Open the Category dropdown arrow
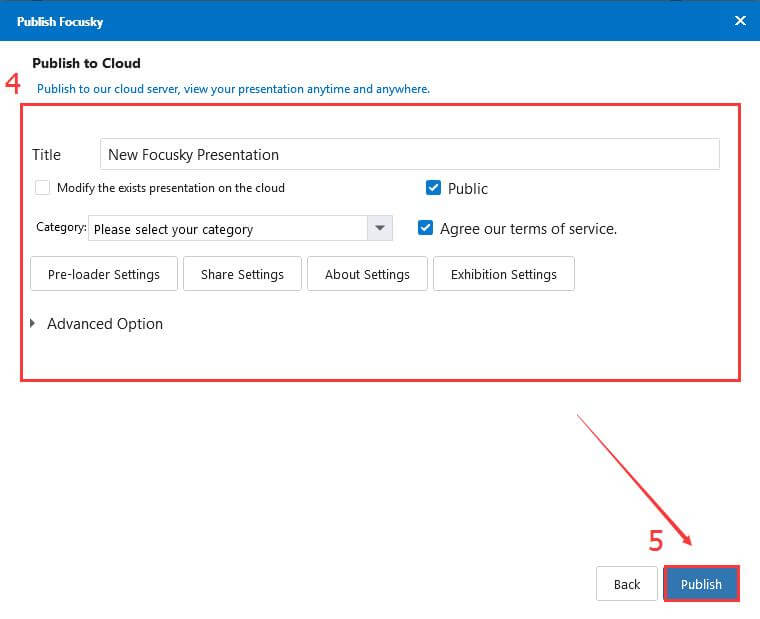 coord(380,228)
